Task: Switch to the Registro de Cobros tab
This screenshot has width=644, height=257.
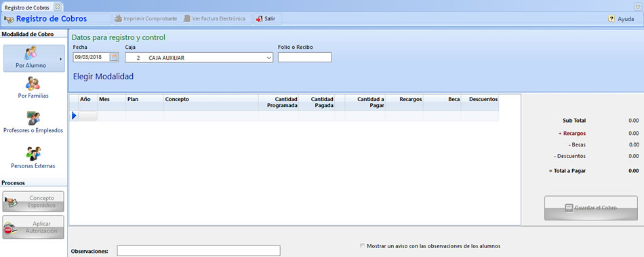Action: (x=26, y=7)
